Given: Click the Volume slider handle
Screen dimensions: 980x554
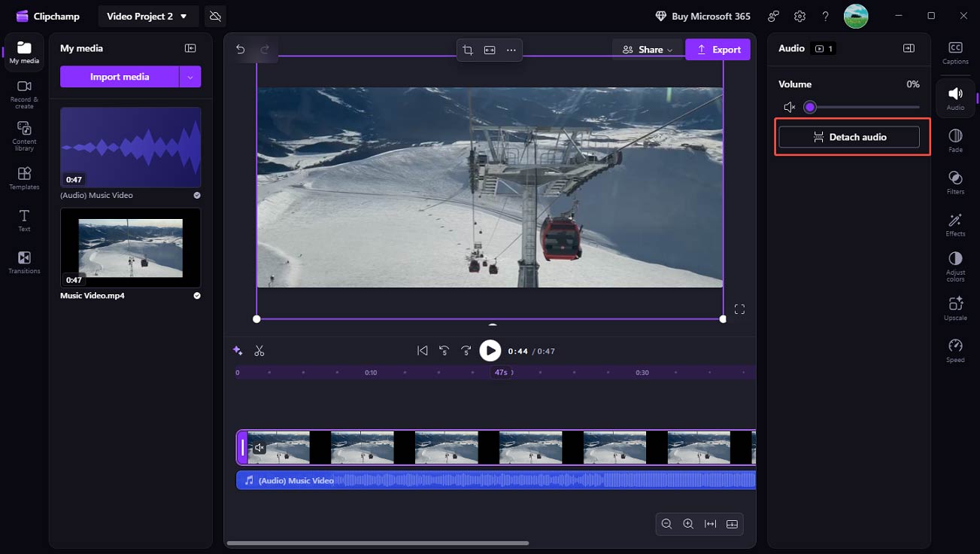Looking at the screenshot, I should click(810, 108).
